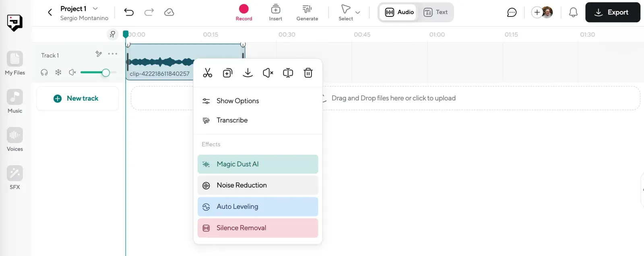The height and width of the screenshot is (256, 644).
Task: Click the duplicate clip icon
Action: click(227, 73)
